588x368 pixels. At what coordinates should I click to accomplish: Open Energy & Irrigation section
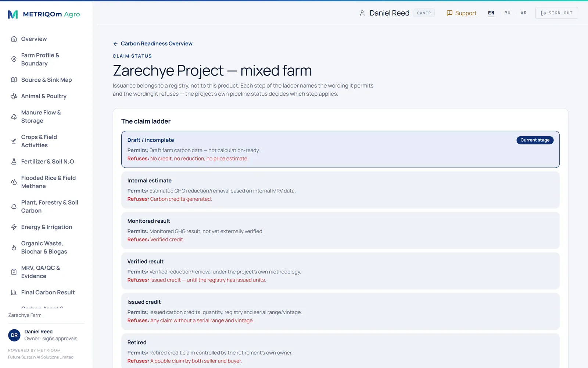(46, 227)
